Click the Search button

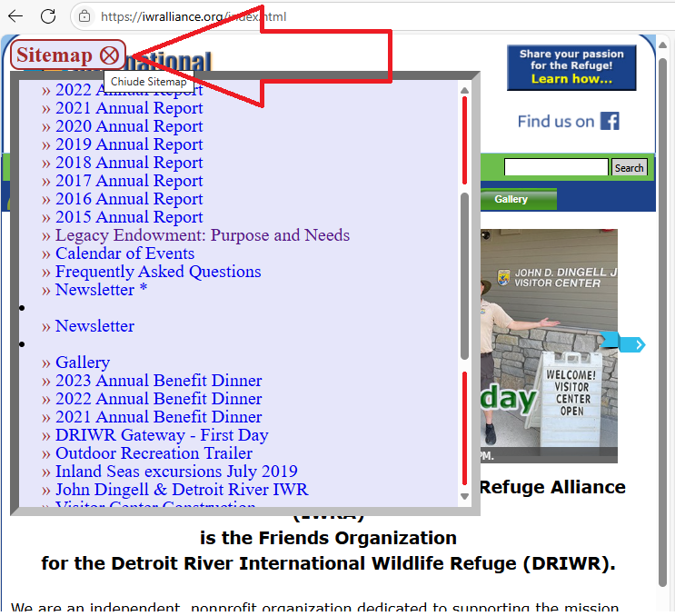pyautogui.click(x=629, y=167)
